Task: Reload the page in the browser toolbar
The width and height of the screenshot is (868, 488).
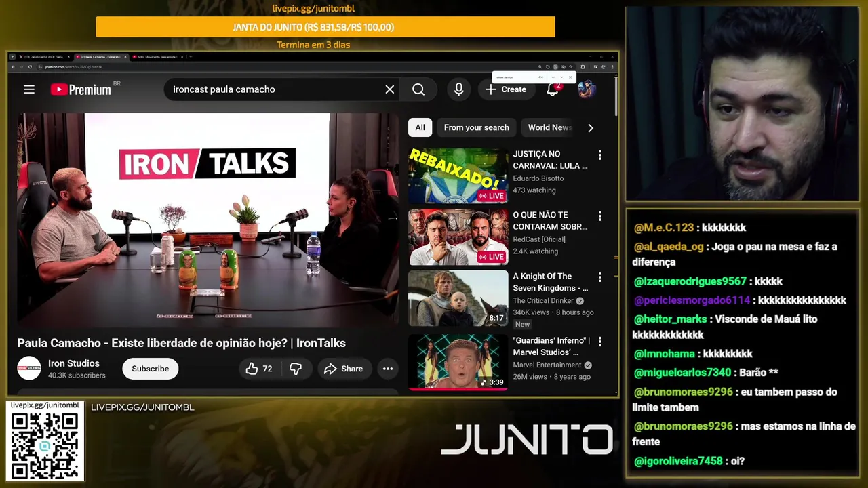Action: coord(30,67)
